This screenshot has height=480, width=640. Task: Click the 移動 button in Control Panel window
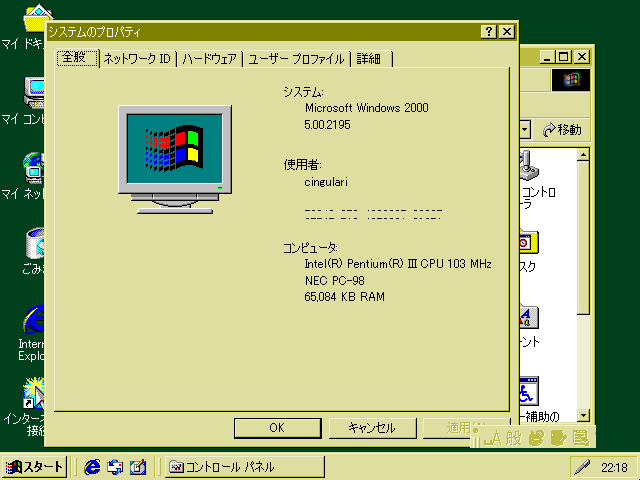562,130
